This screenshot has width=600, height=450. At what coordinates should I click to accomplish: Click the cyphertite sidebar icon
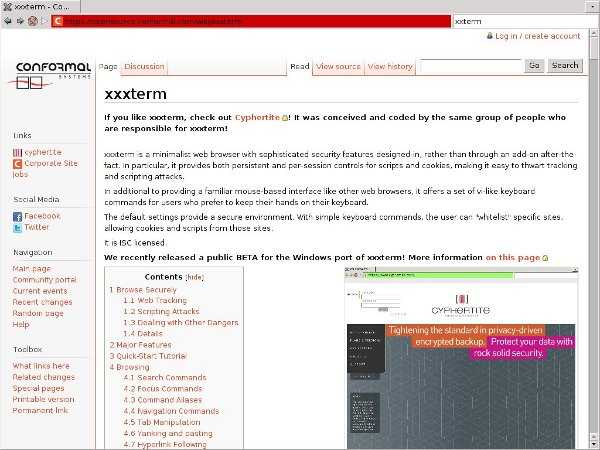tap(18, 153)
